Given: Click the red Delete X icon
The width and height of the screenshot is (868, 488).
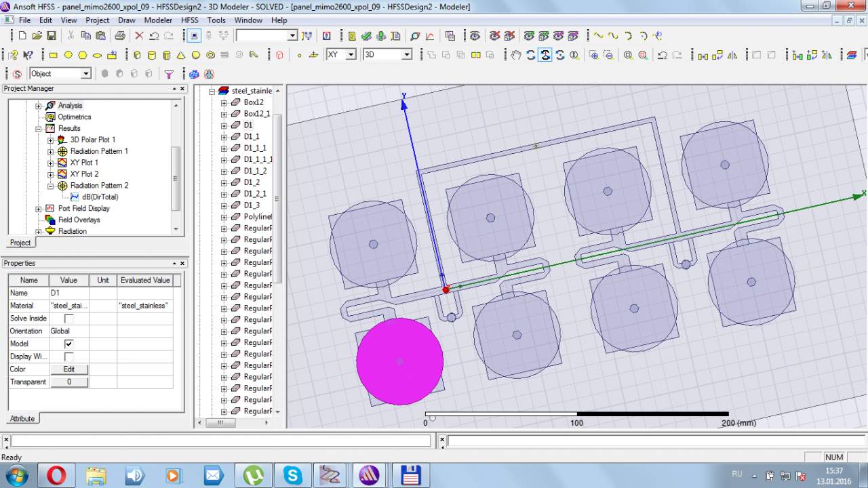Looking at the screenshot, I should (139, 36).
